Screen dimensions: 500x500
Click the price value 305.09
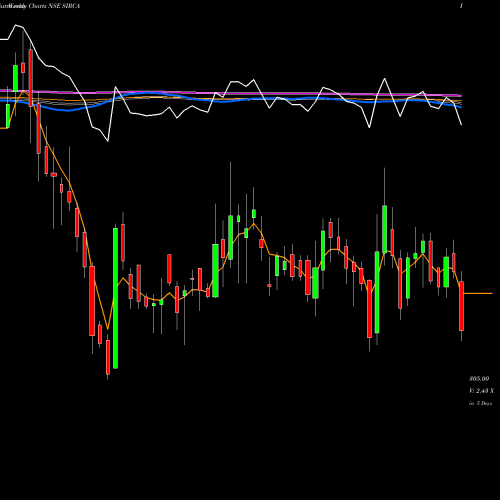coord(479,379)
